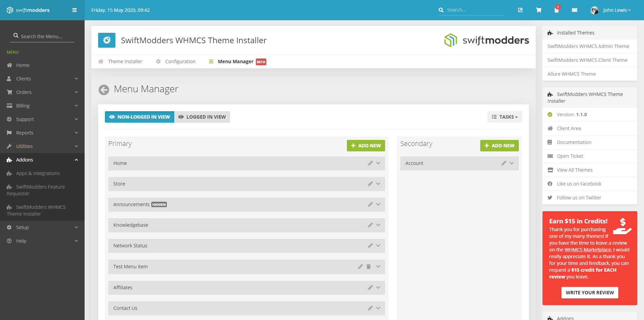
Task: View the invoice notification with red badge
Action: point(556,10)
